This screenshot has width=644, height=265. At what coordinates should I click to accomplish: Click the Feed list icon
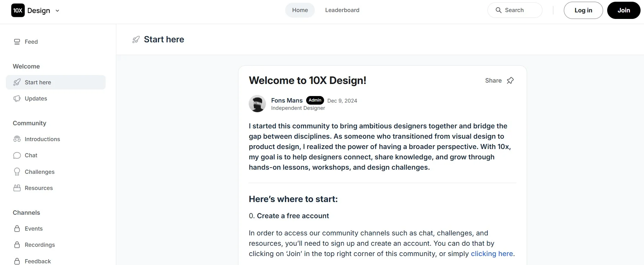(x=17, y=42)
